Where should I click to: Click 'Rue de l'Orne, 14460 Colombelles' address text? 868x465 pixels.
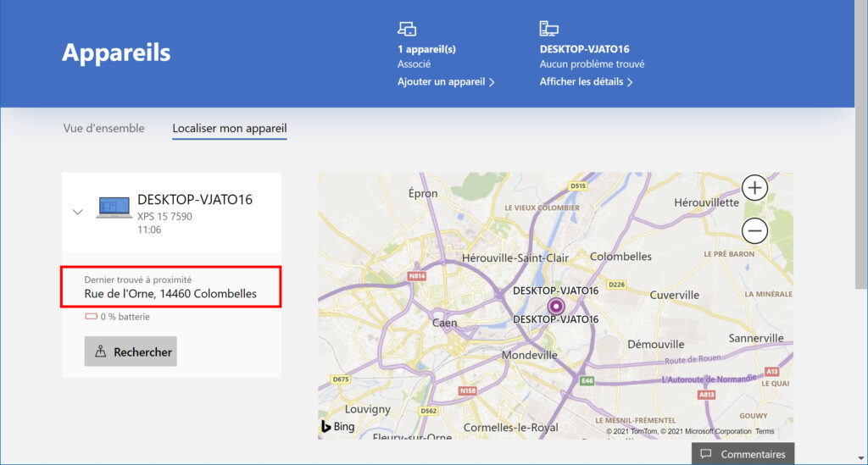point(170,294)
